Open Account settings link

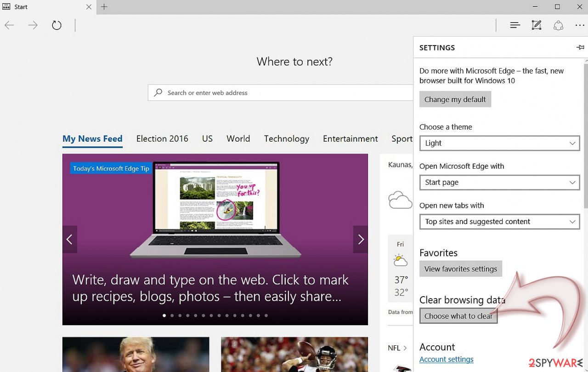(x=447, y=360)
